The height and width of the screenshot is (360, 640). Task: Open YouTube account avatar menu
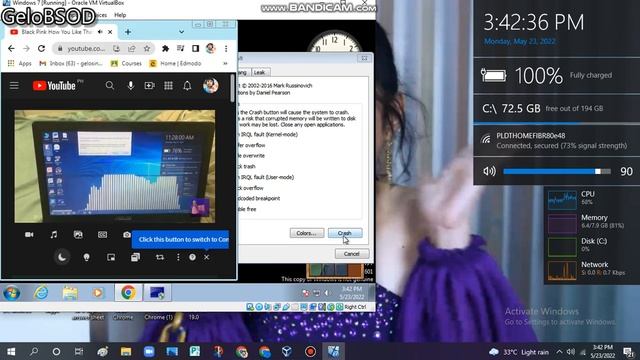tap(211, 86)
